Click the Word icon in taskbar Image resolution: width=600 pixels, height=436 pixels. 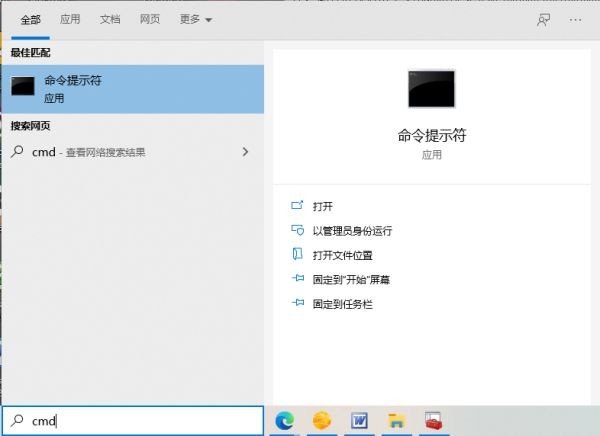click(359, 421)
